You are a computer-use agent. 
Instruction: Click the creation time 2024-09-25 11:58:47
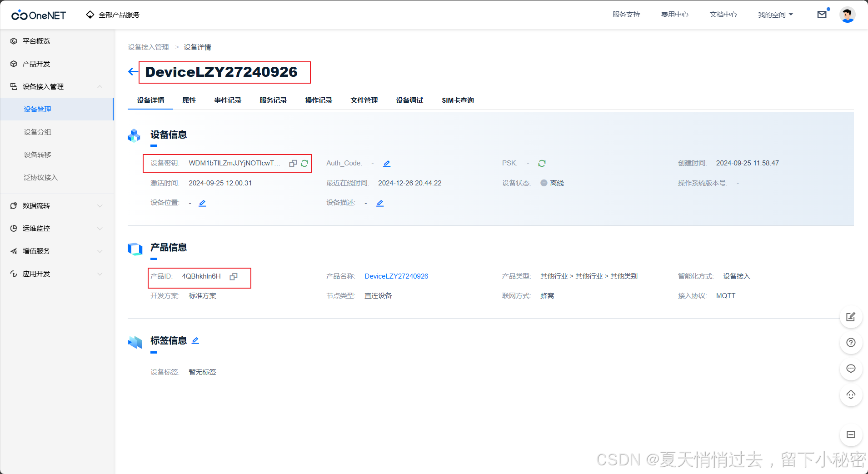click(748, 163)
